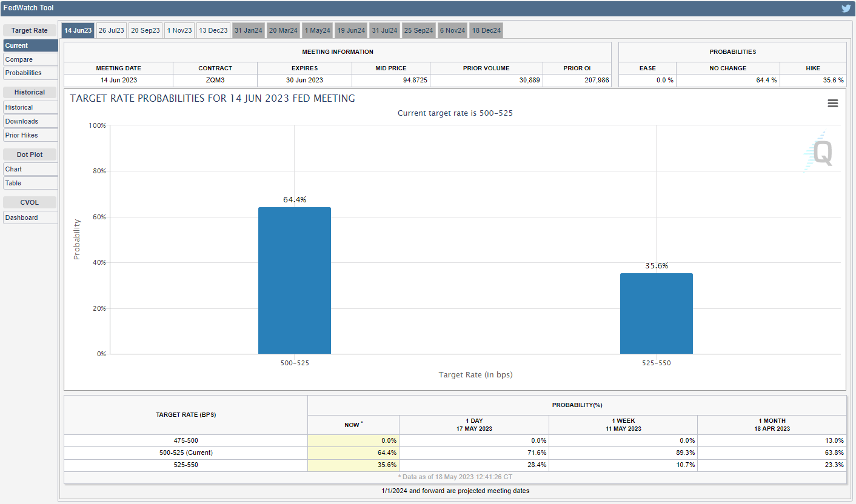Open the Historical sidebar link
The width and height of the screenshot is (856, 504).
point(30,107)
